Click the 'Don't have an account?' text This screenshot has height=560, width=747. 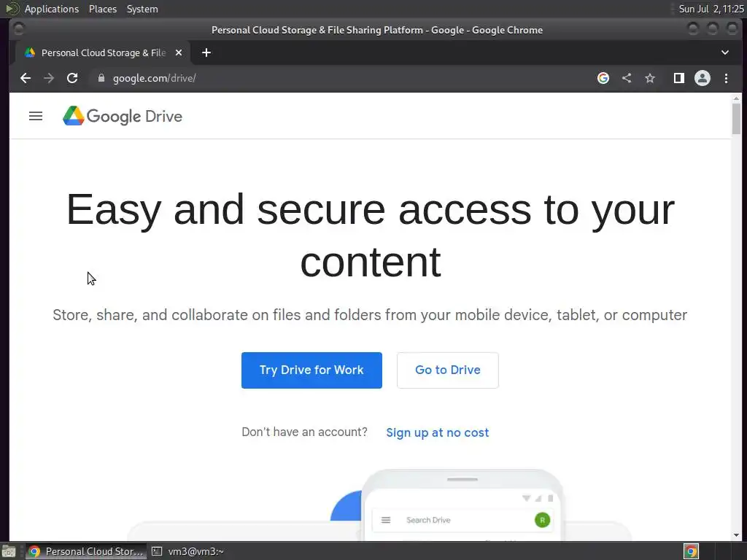[304, 432]
